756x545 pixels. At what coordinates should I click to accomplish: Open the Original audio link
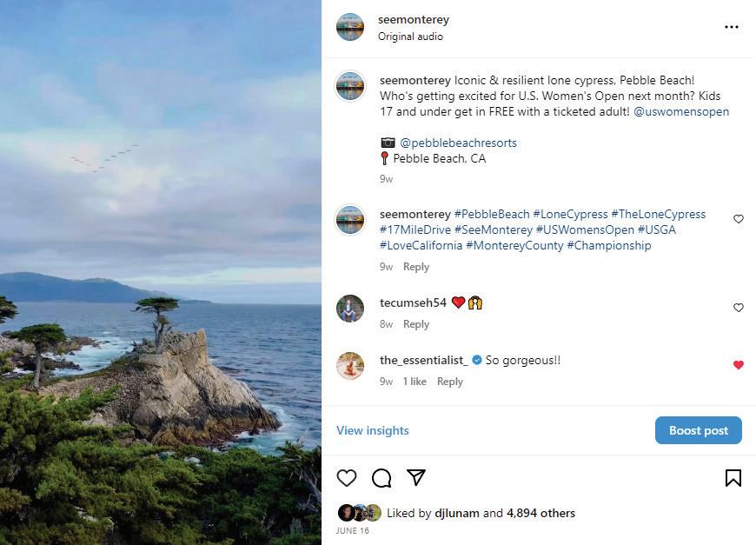pyautogui.click(x=410, y=37)
